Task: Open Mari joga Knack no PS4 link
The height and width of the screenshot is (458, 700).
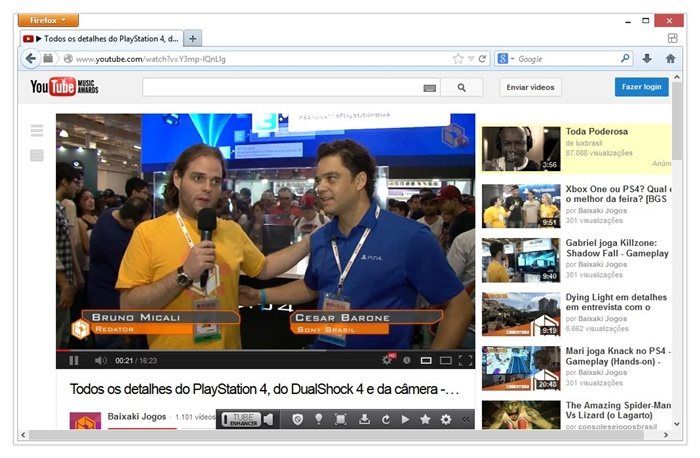Action: pos(618,356)
